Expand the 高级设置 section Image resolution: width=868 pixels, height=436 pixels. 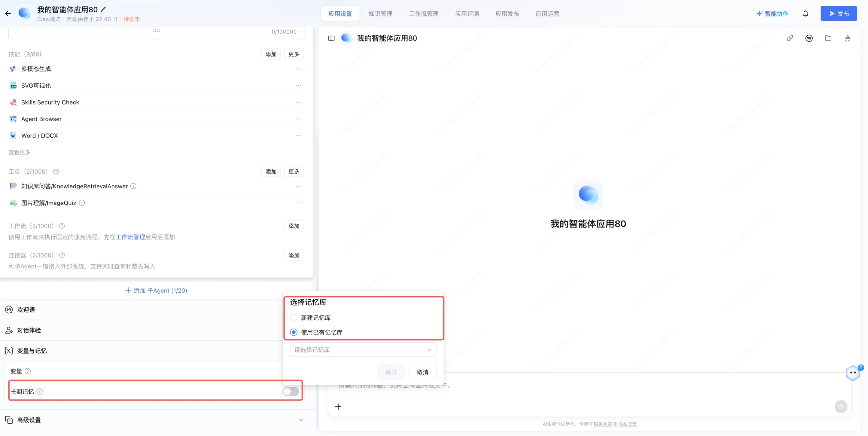click(x=155, y=420)
